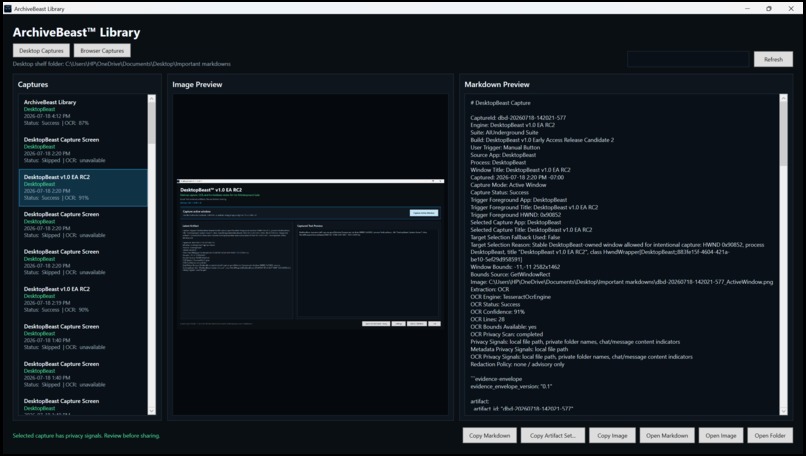
Task: Click 'Target Selection Fallback Used: False' line
Action: [x=515, y=237]
